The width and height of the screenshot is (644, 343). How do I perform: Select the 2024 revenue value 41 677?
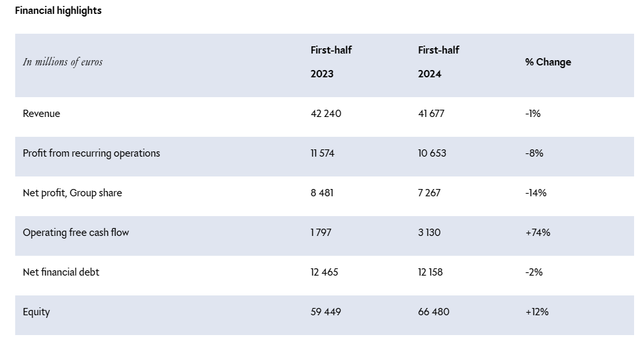431,114
